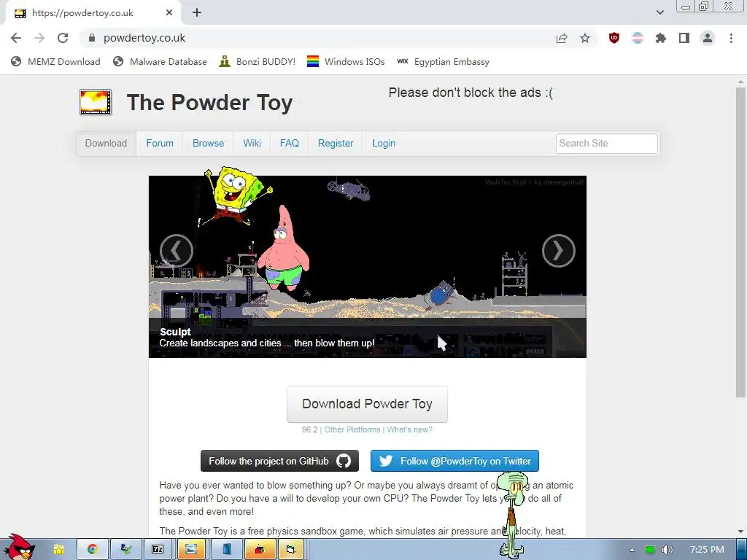This screenshot has width=747, height=560.
Task: Close the powdertoy.co.uk tab
Action: [169, 13]
